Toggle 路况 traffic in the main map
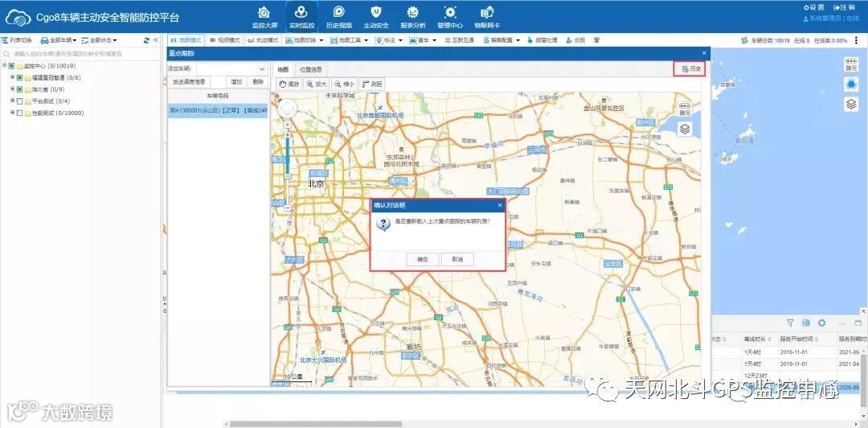Viewport: 868px width, 428px height. coord(851,64)
